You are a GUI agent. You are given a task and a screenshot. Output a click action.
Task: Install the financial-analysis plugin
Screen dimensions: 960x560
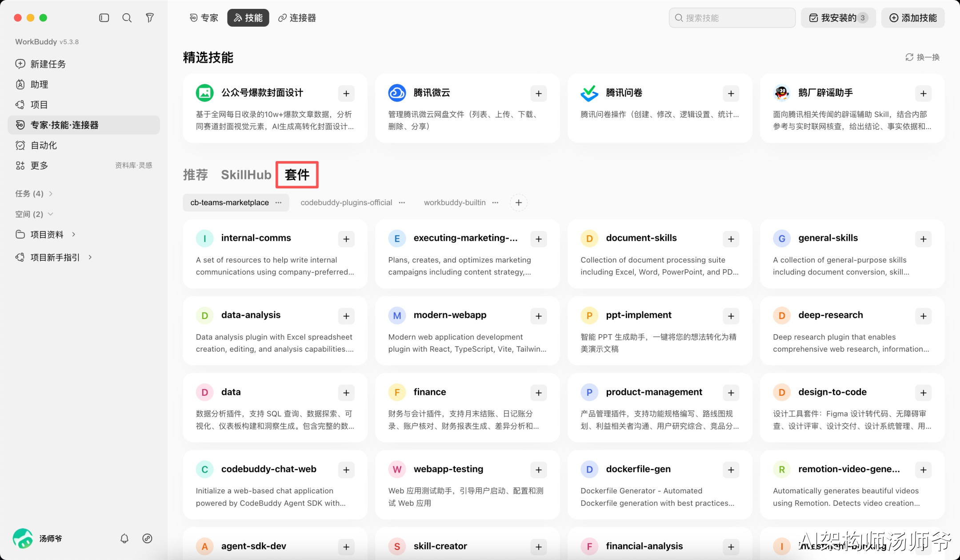[731, 547]
